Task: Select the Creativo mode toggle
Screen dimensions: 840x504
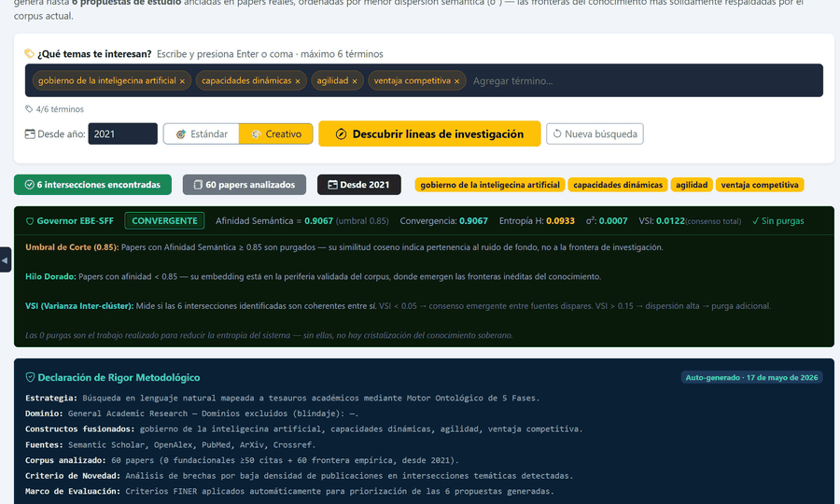Action: 276,133
